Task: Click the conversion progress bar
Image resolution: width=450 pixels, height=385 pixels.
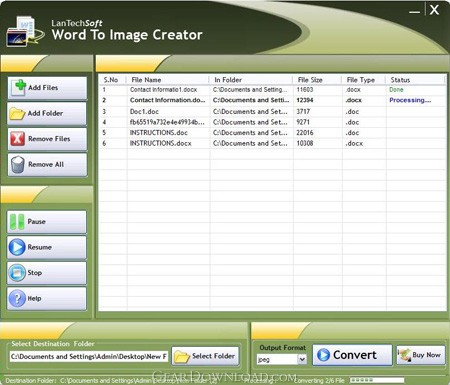Action: [377, 380]
